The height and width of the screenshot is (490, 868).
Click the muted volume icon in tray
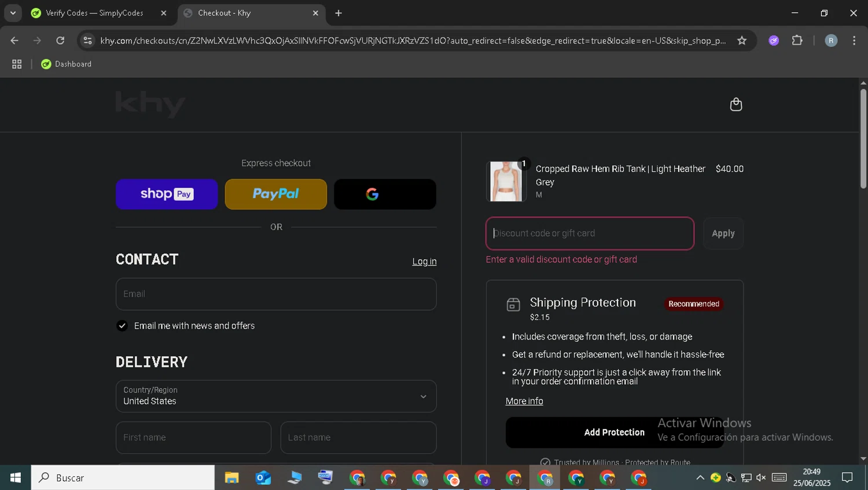(761, 478)
